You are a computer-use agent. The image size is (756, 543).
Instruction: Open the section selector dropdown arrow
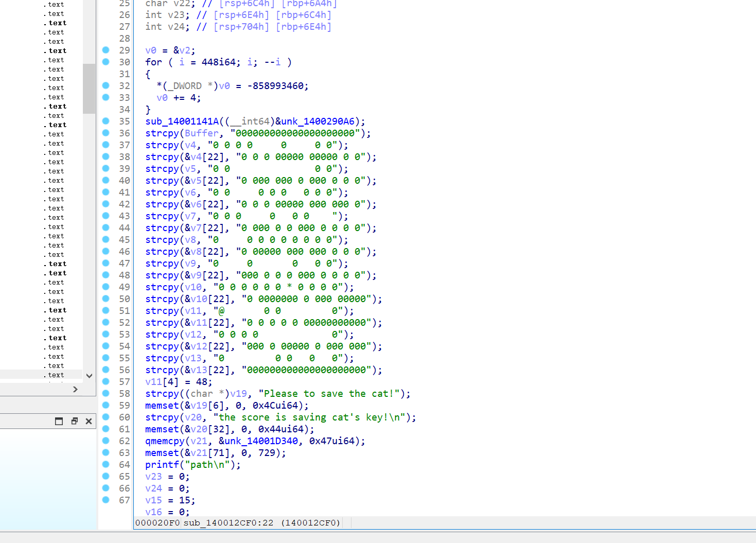pyautogui.click(x=89, y=376)
